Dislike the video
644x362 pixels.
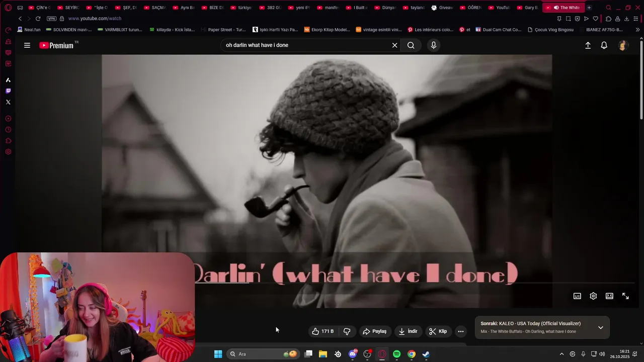(x=347, y=331)
